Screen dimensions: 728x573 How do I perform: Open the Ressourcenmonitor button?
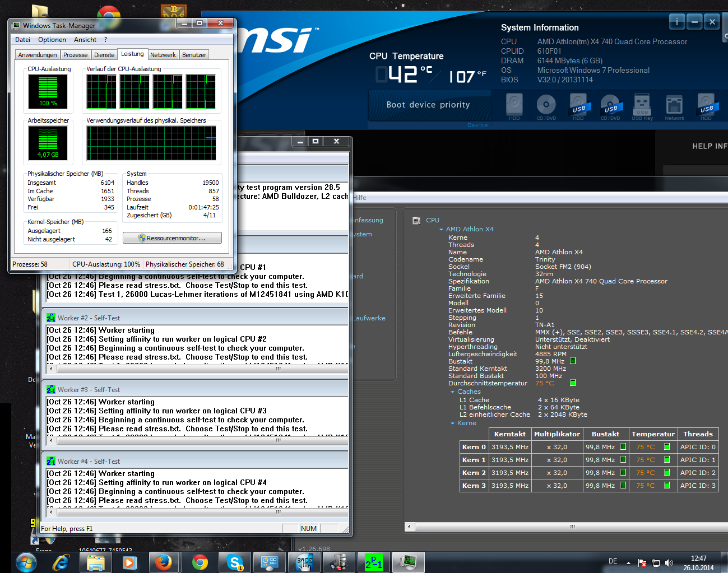pyautogui.click(x=172, y=238)
